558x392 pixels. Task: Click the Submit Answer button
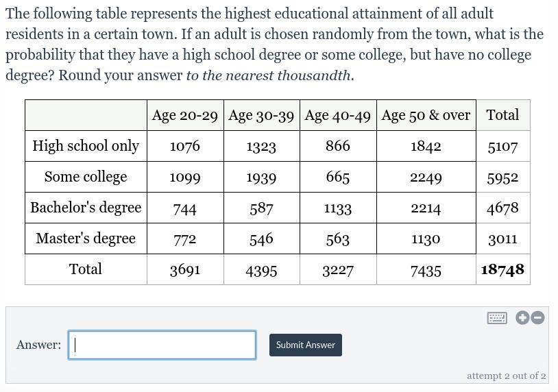coord(305,345)
